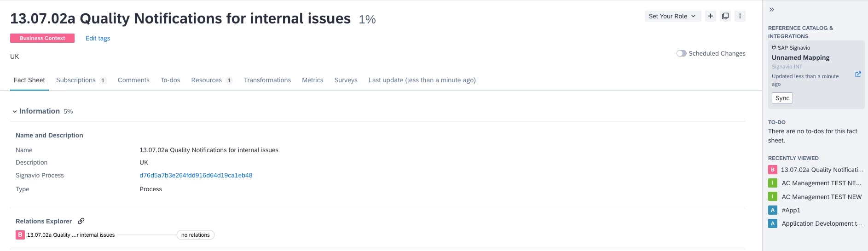This screenshot has height=251, width=868.
Task: Copy Relations Explorer link icon
Action: [x=81, y=221]
